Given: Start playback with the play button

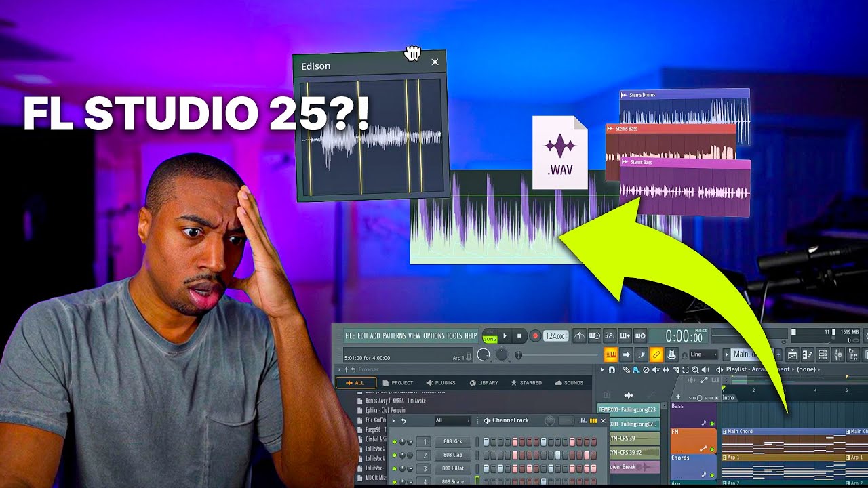Looking at the screenshot, I should click(505, 335).
